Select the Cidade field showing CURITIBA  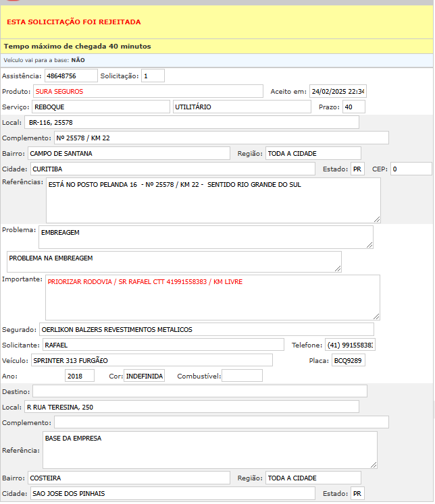[x=172, y=169]
